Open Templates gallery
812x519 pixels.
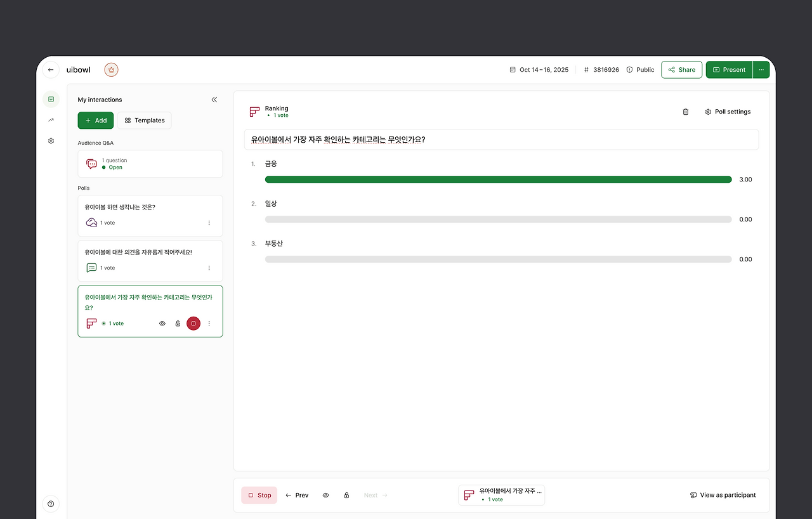click(x=144, y=121)
